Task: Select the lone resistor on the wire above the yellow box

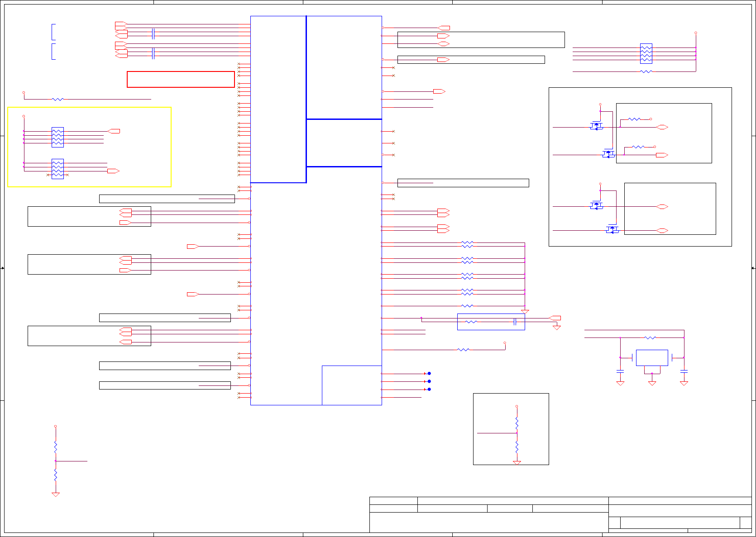Action: pos(57,99)
